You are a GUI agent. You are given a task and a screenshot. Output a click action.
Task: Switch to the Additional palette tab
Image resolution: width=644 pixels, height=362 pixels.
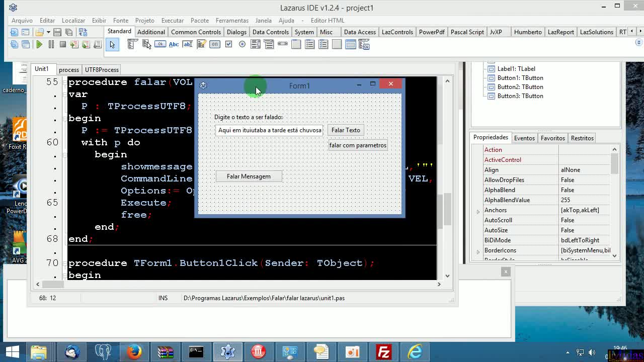pyautogui.click(x=151, y=32)
